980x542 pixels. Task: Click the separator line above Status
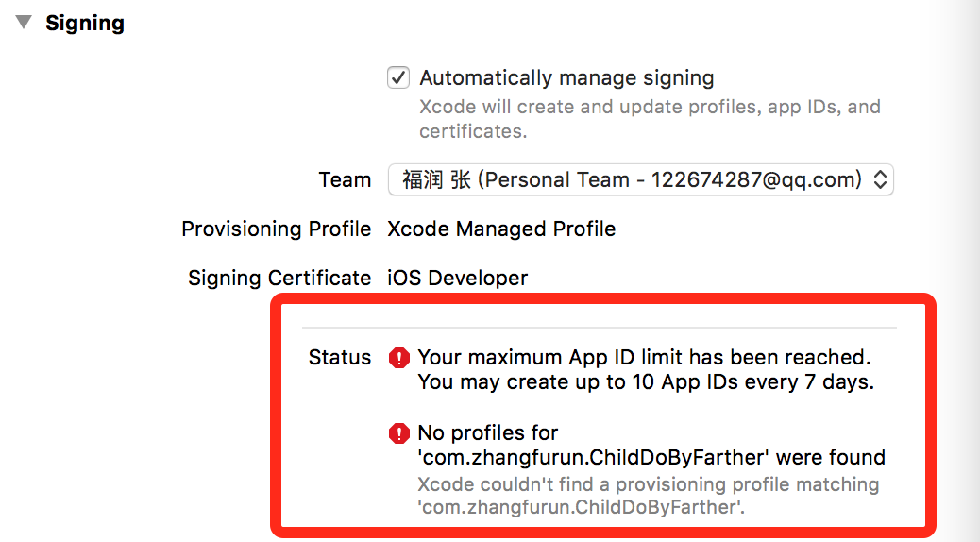599,328
